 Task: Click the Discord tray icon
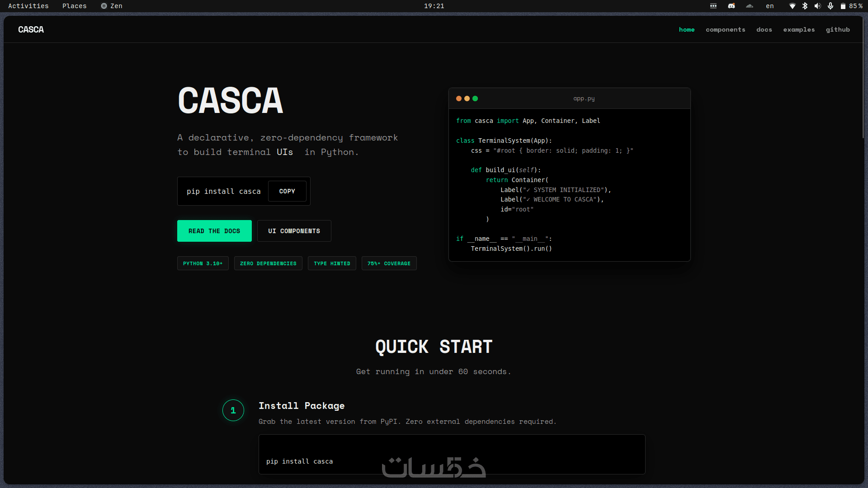731,6
